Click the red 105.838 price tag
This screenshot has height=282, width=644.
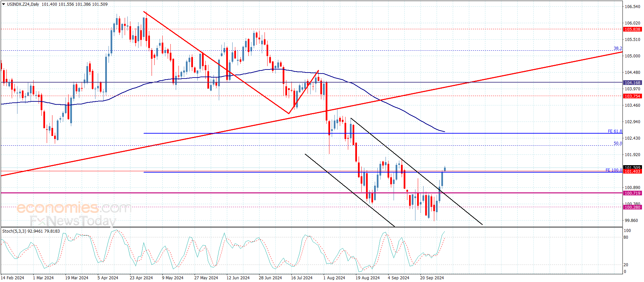(x=632, y=29)
